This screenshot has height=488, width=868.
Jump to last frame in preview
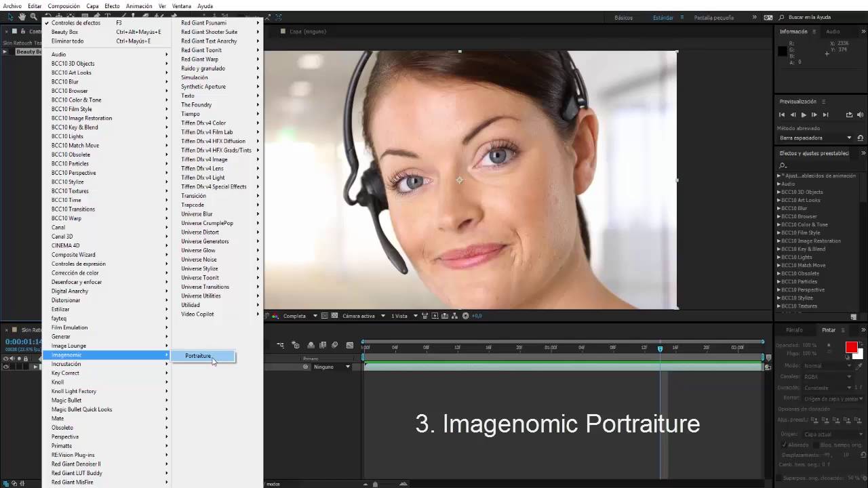[825, 115]
